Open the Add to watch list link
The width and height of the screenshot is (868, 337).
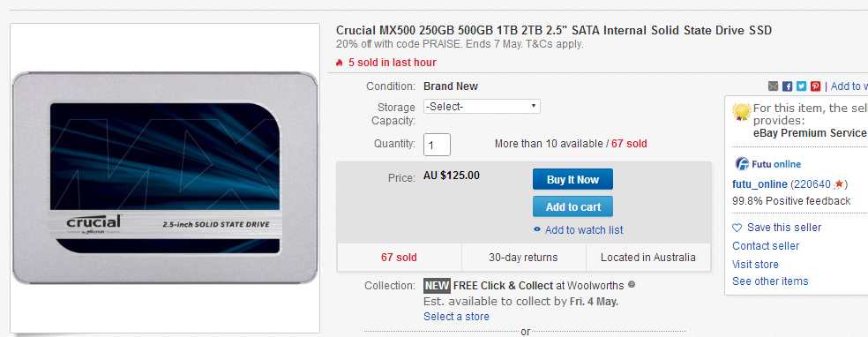click(x=584, y=230)
